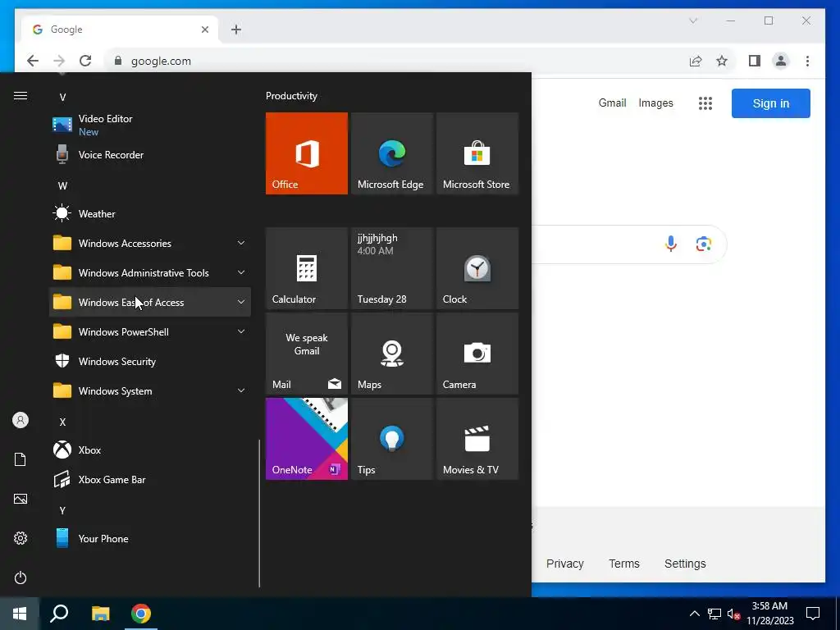Screen dimensions: 840x630
Task: Open the Chrome profile icon
Action: (781, 61)
